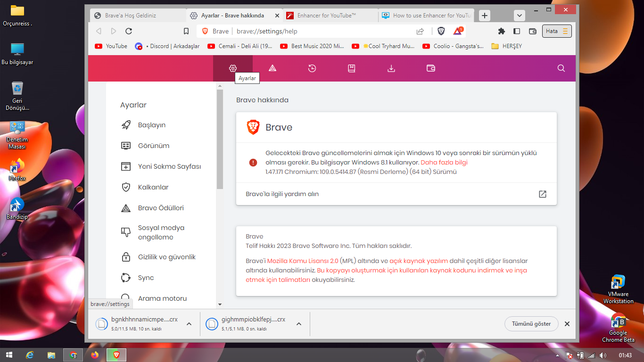
Task: Open the Downloads icon in the settings header
Action: pyautogui.click(x=391, y=68)
